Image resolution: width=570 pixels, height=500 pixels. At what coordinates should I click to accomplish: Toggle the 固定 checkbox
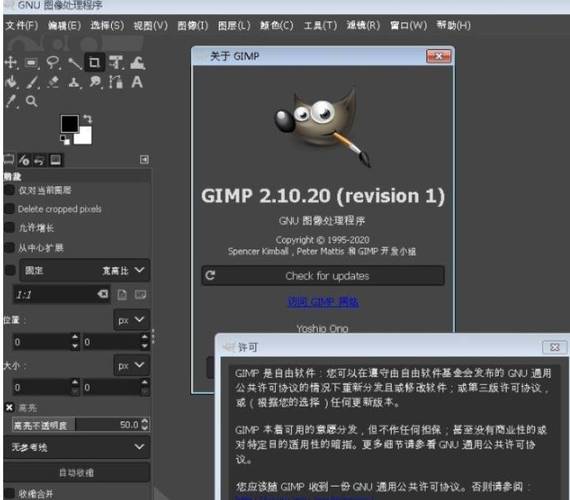pos(10,270)
